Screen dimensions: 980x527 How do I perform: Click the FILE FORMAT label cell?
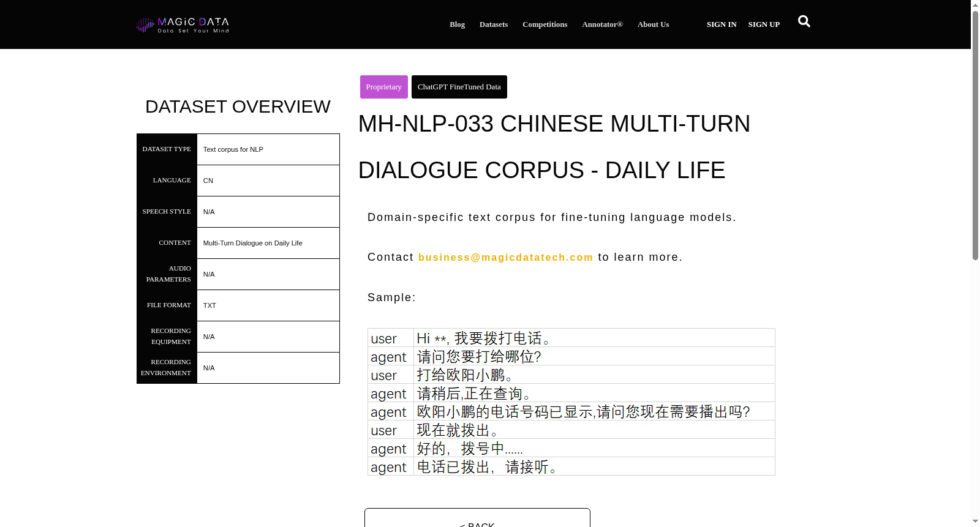pyautogui.click(x=167, y=305)
